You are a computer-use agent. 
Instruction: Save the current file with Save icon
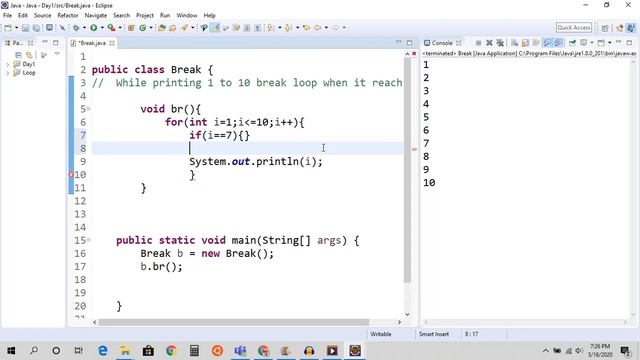25,28
